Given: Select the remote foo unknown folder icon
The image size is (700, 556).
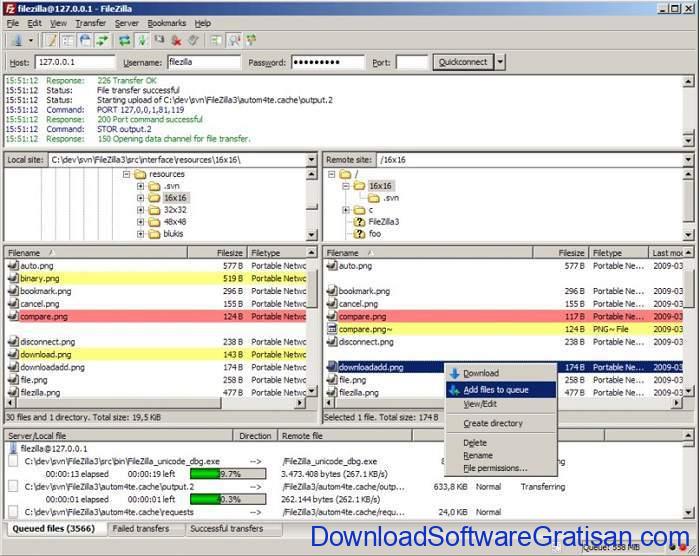Looking at the screenshot, I should point(359,234).
